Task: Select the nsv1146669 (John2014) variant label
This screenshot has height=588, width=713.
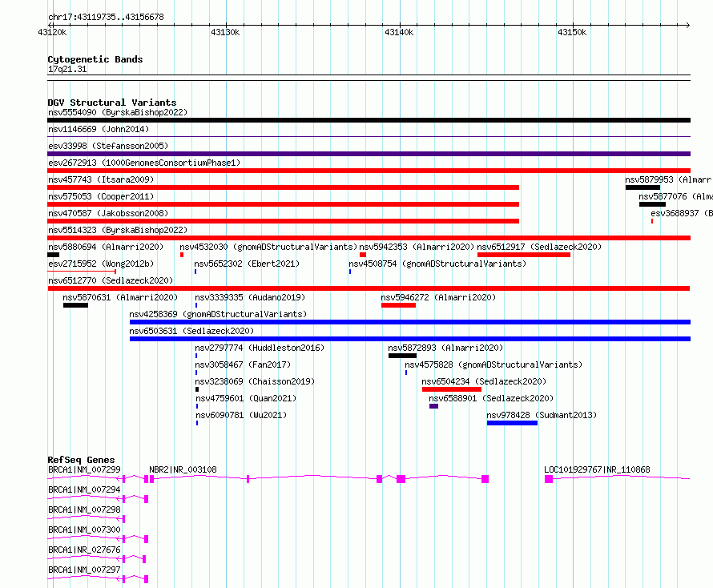Action: (99, 129)
